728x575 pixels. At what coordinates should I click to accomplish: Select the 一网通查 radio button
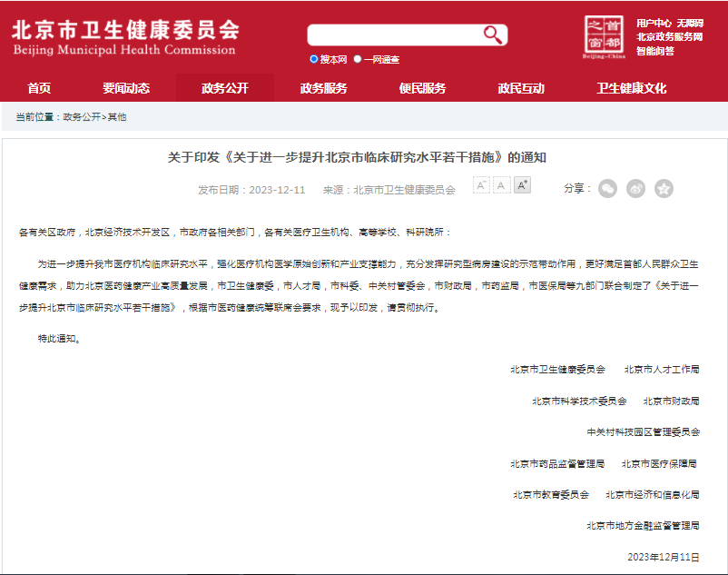[x=358, y=59]
